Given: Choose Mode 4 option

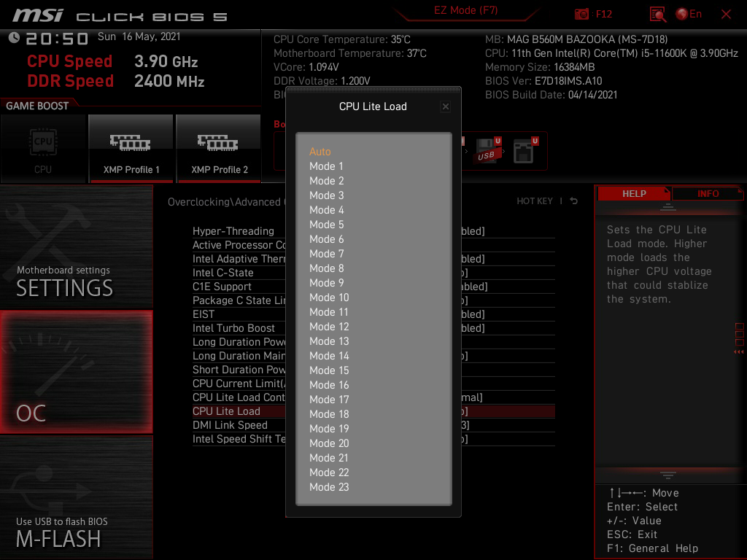Looking at the screenshot, I should (326, 210).
